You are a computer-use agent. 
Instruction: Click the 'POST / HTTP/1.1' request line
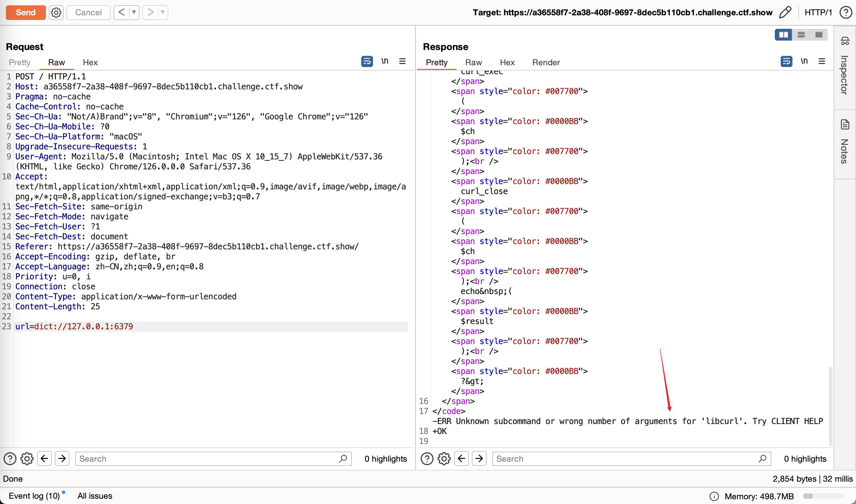click(x=51, y=76)
